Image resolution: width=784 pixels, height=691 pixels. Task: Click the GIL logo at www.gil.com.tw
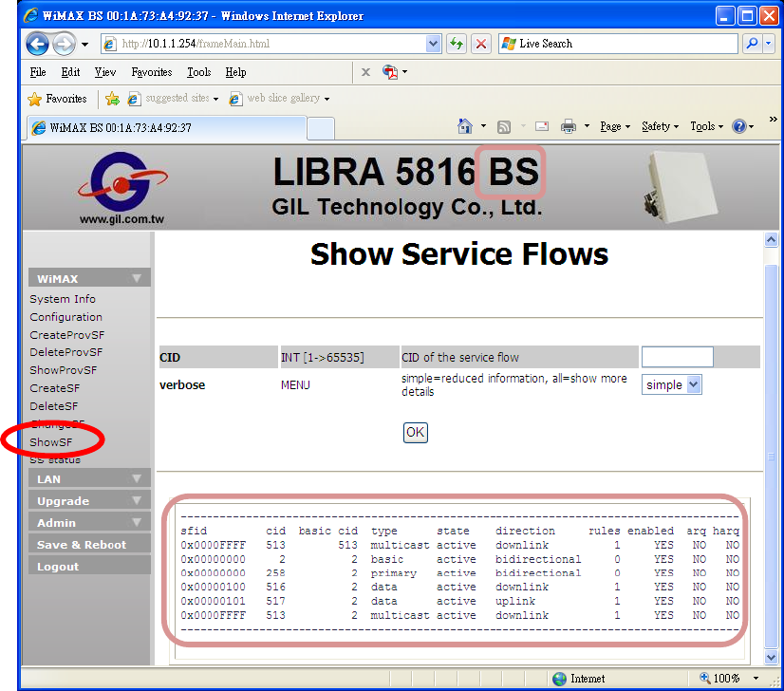pyautogui.click(x=122, y=188)
